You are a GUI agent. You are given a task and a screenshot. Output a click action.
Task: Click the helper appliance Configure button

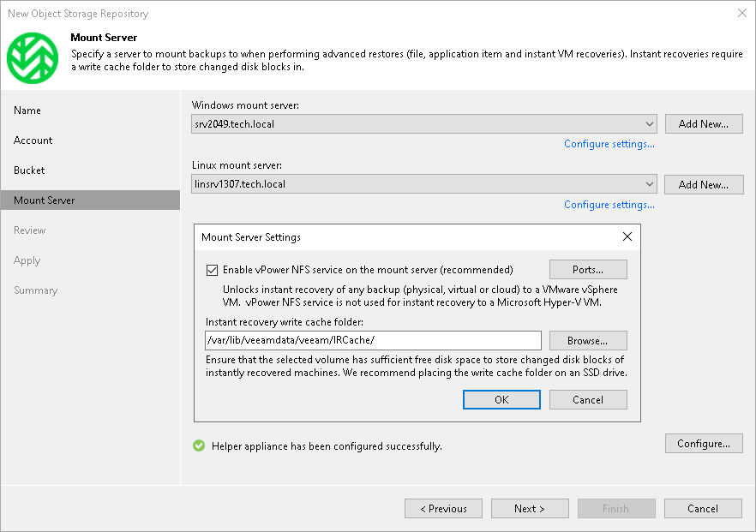[704, 444]
